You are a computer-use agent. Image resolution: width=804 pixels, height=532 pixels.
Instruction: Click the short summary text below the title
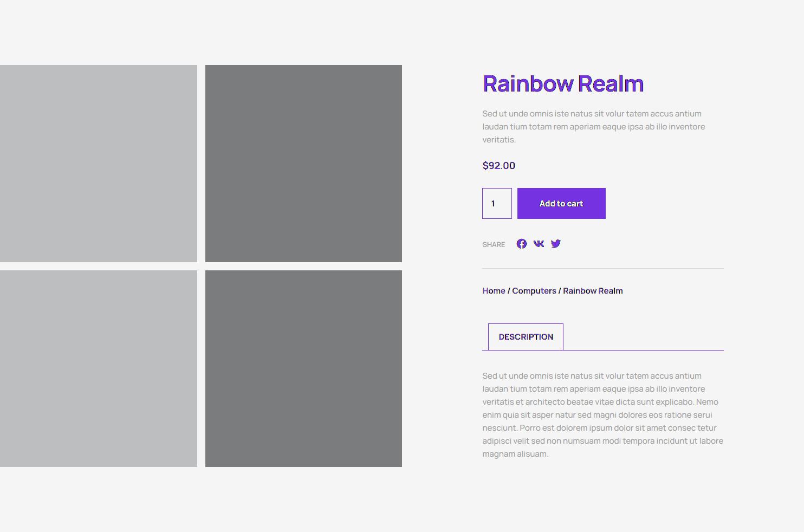click(x=593, y=127)
